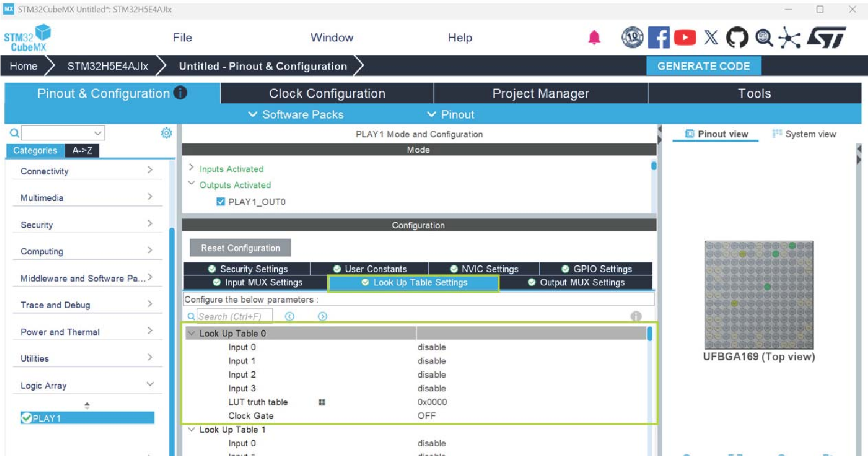Switch to the Tools tab
Screen dimensions: 868x456
(754, 93)
